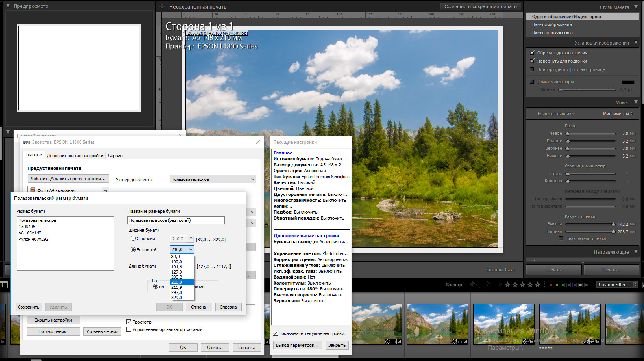Filter by flagged photos icon

pos(472,285)
